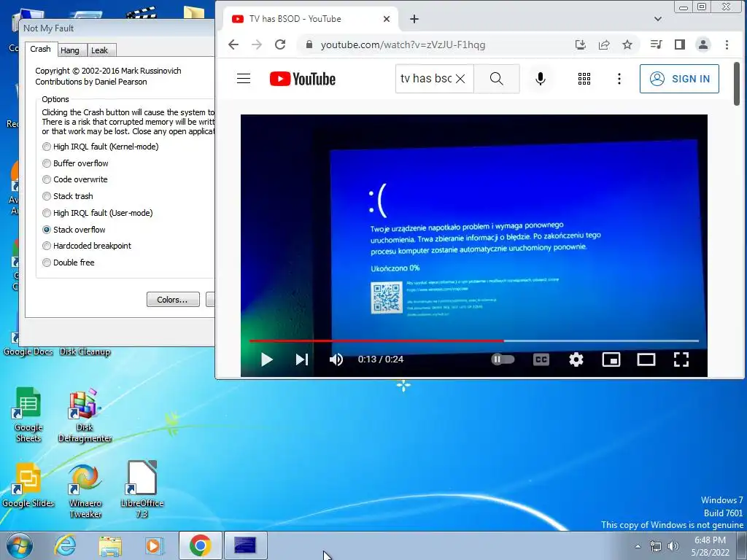Click the YouTube search magnifier button
Viewport: 747px width, 560px height.
coord(496,79)
